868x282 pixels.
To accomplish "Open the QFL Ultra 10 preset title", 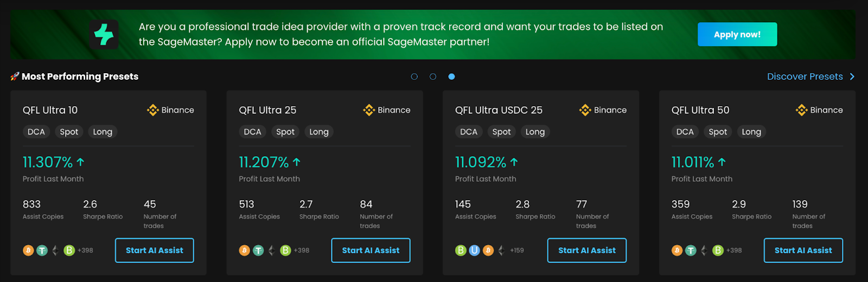I will coord(50,110).
